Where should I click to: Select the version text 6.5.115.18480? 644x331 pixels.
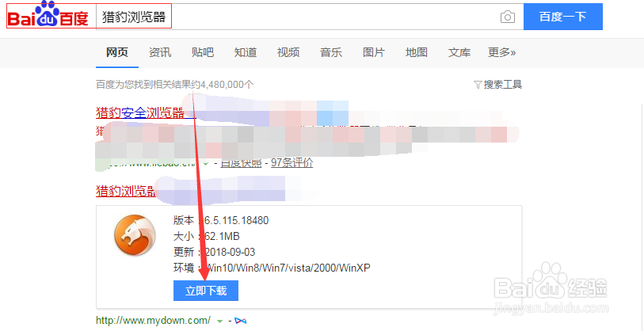click(x=236, y=220)
